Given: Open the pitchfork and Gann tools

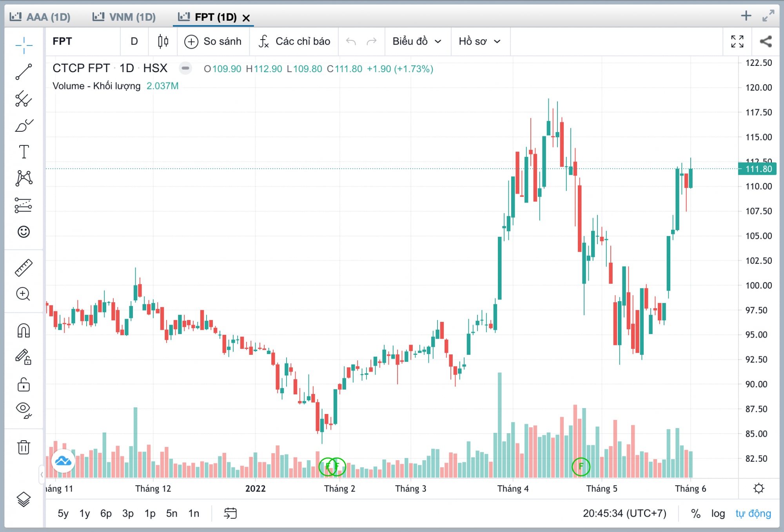Looking at the screenshot, I should [x=24, y=99].
